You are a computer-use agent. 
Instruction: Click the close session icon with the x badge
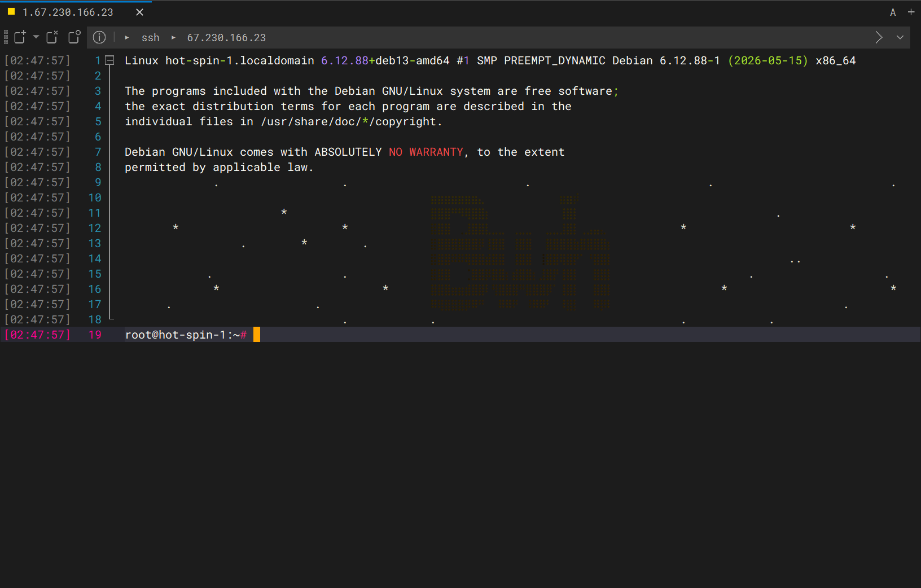pos(52,37)
